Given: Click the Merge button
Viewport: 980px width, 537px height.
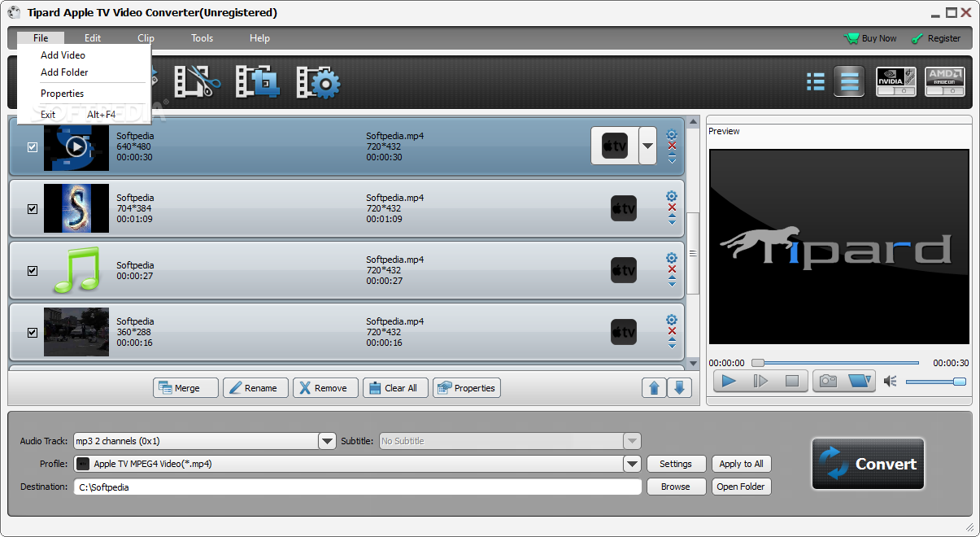Looking at the screenshot, I should [185, 388].
